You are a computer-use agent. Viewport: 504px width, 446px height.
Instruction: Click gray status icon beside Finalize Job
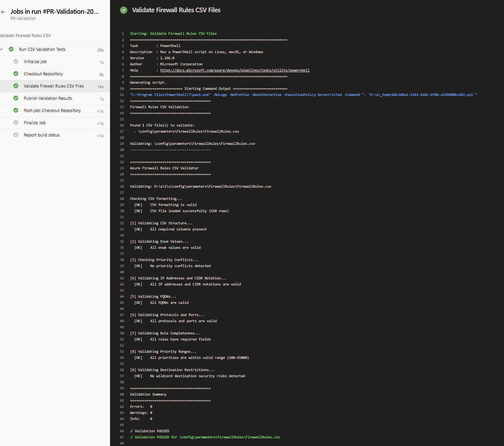16,123
